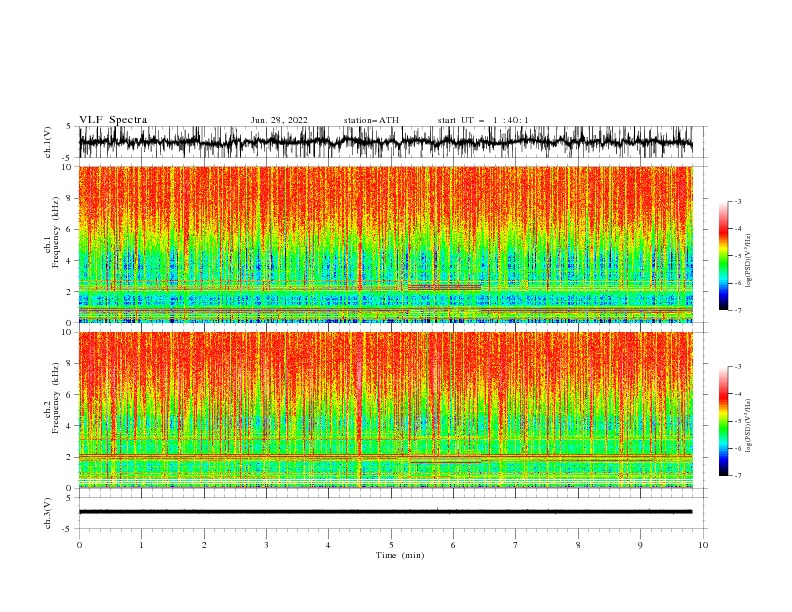Click the date 'Jun. 28, 2022'
Image resolution: width=792 pixels, height=612 pixels.
279,120
